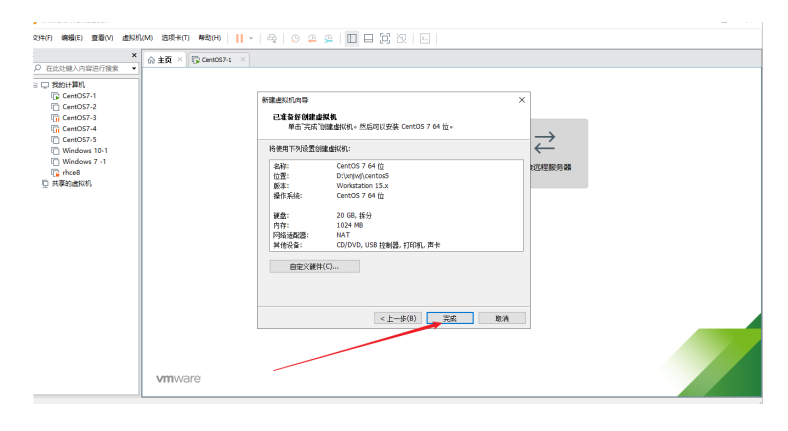788x431 pixels.
Task: Open the 文件(F) menu
Action: [x=43, y=38]
